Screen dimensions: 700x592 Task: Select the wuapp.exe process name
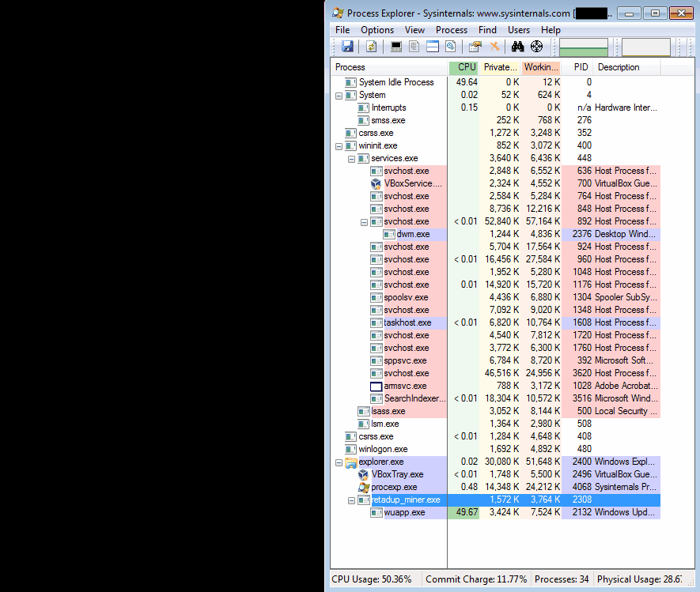coord(404,513)
